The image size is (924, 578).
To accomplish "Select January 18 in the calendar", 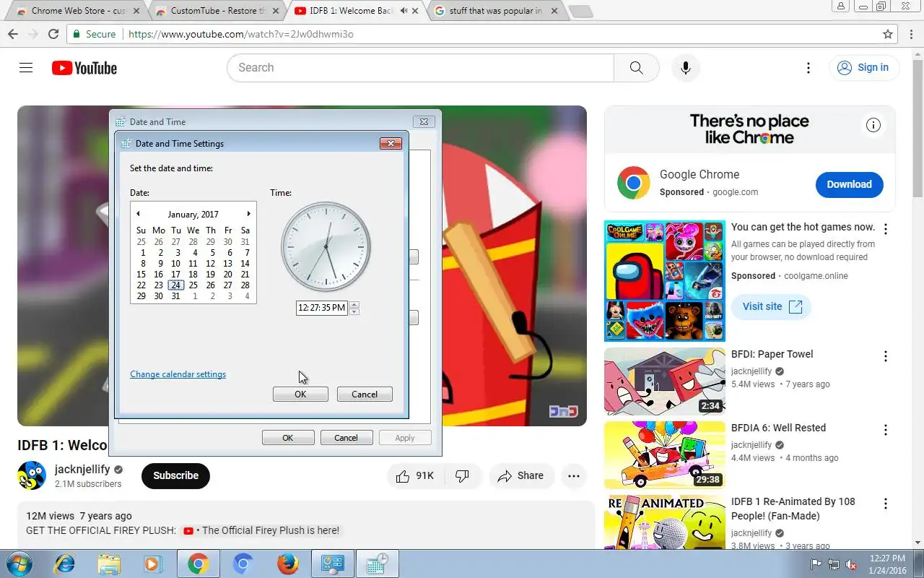I will [x=193, y=275].
